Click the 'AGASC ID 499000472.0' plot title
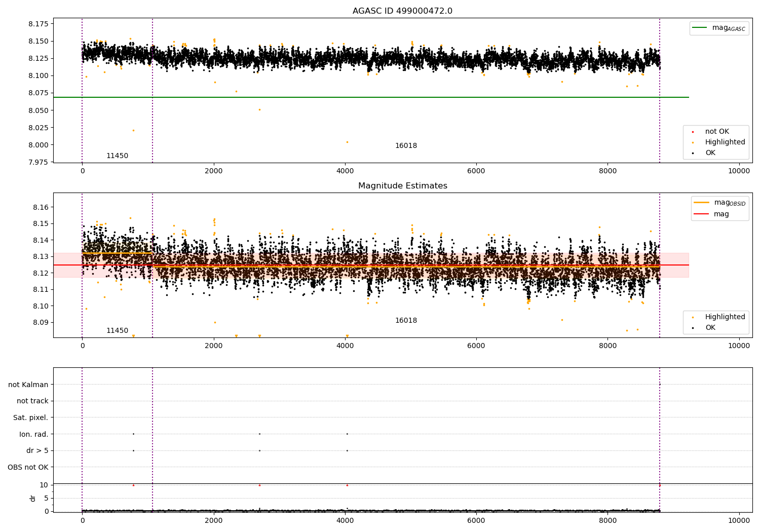Viewport: 760px width, 532px height. 402,11
